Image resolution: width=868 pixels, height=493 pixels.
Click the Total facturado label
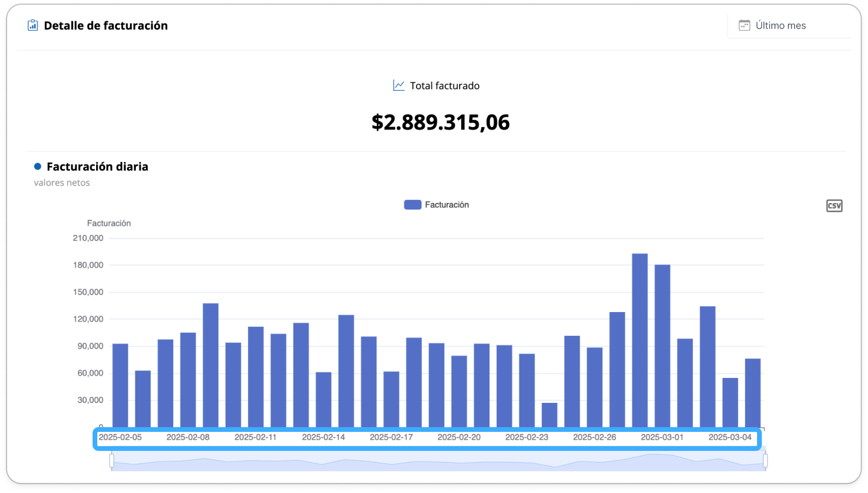tap(445, 85)
